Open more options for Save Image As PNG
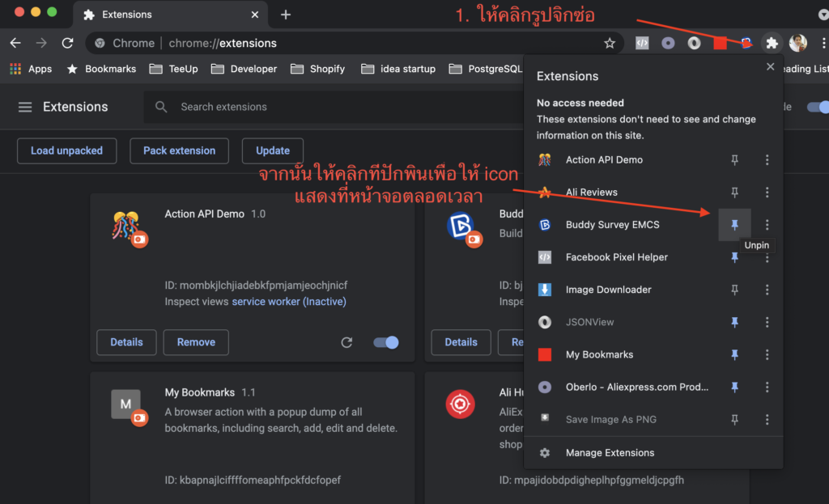829x504 pixels. (x=767, y=420)
